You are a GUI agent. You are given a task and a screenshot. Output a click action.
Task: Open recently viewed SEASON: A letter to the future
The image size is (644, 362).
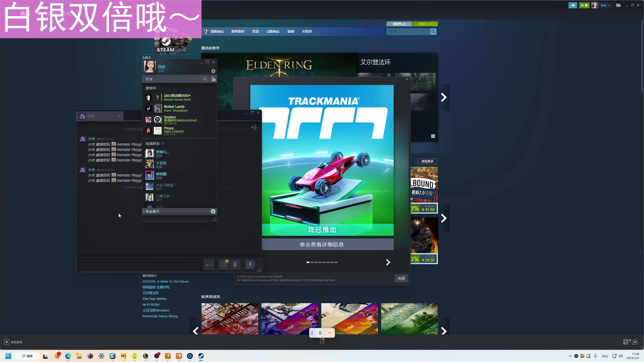[166, 281]
